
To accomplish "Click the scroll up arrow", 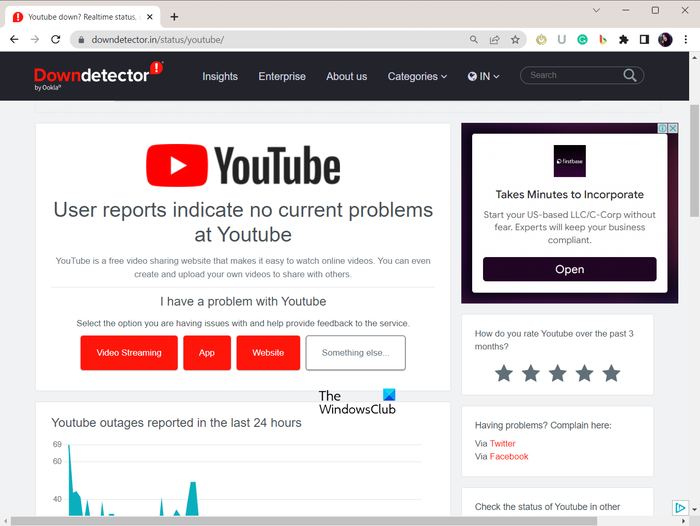I will (694, 58).
